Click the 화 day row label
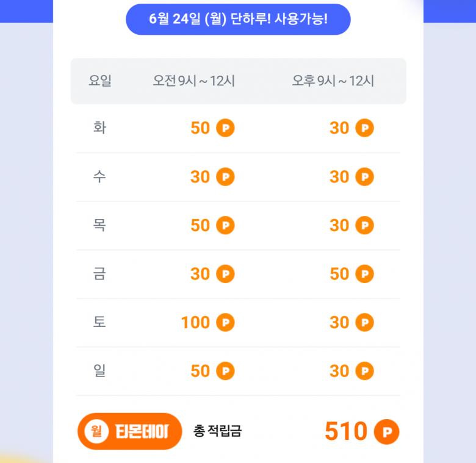This screenshot has height=463, width=476. click(x=99, y=128)
